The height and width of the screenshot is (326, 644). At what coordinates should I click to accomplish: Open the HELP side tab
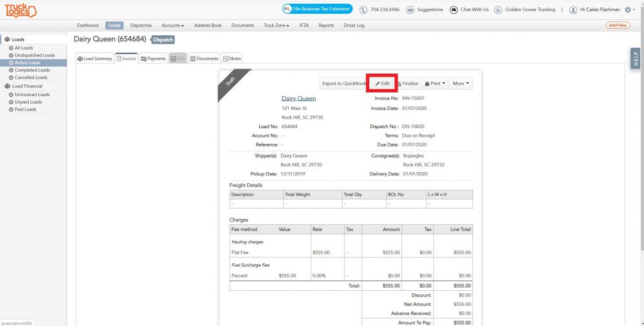(635, 58)
